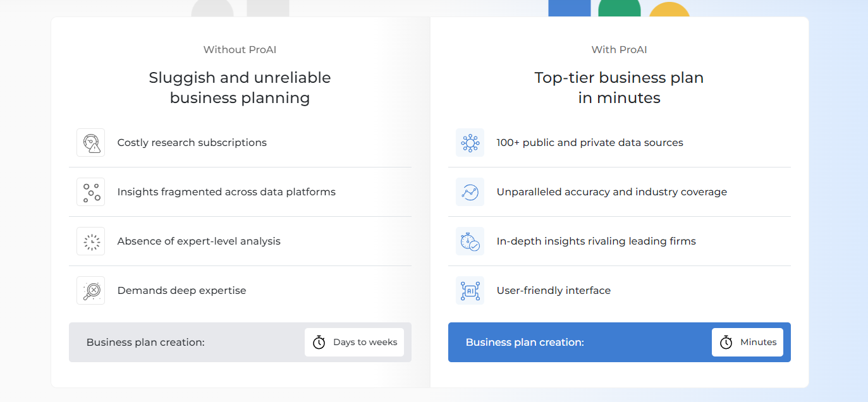Click 'In-depth insights rivaling leading firms' text
868x402 pixels.
pos(596,241)
